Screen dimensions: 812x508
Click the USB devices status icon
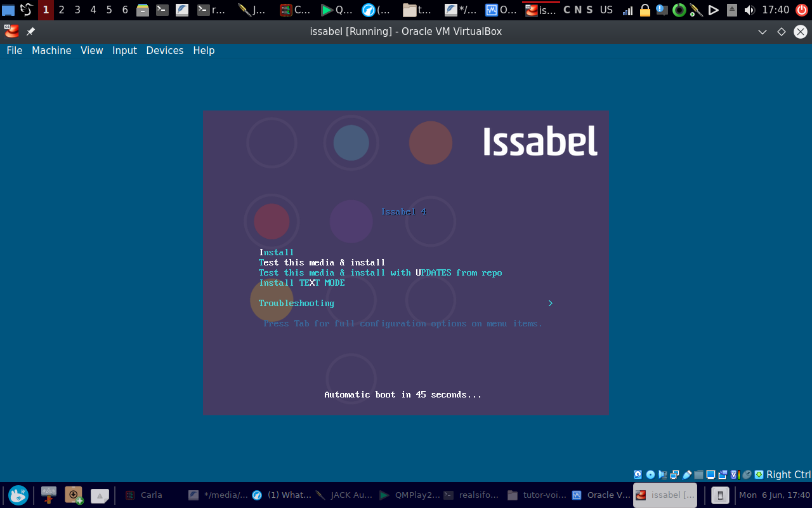[x=687, y=474]
